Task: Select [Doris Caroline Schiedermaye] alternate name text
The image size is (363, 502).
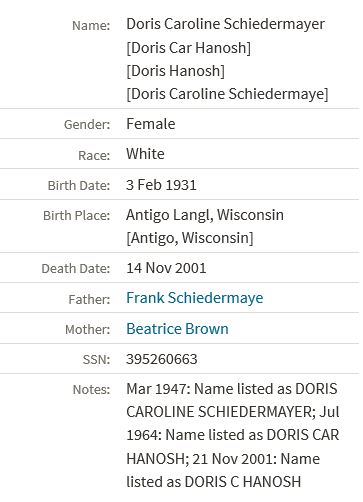Action: tap(227, 94)
